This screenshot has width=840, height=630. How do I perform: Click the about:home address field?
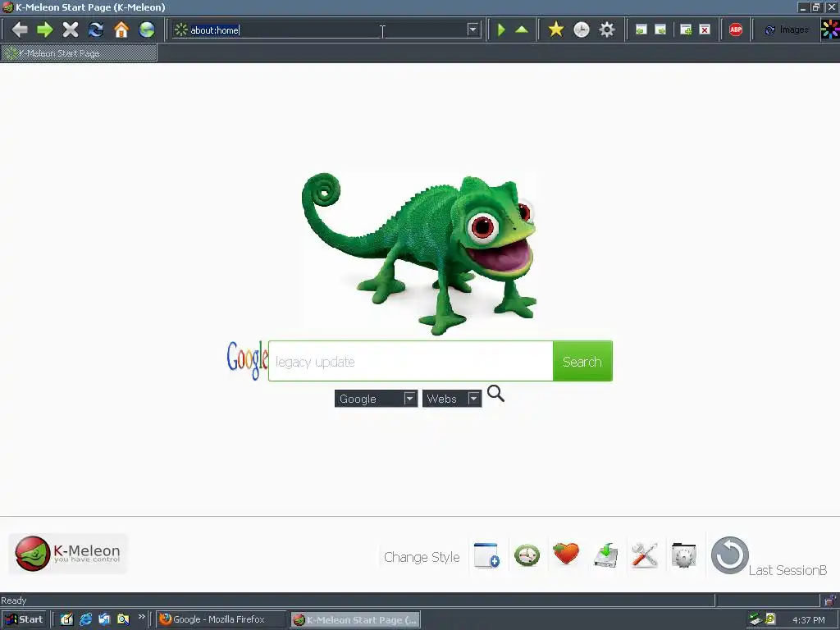pyautogui.click(x=326, y=30)
